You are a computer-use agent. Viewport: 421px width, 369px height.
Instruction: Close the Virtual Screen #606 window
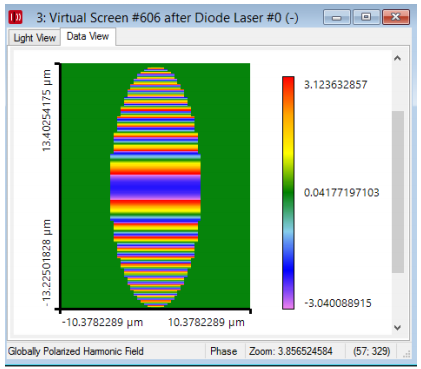click(396, 17)
